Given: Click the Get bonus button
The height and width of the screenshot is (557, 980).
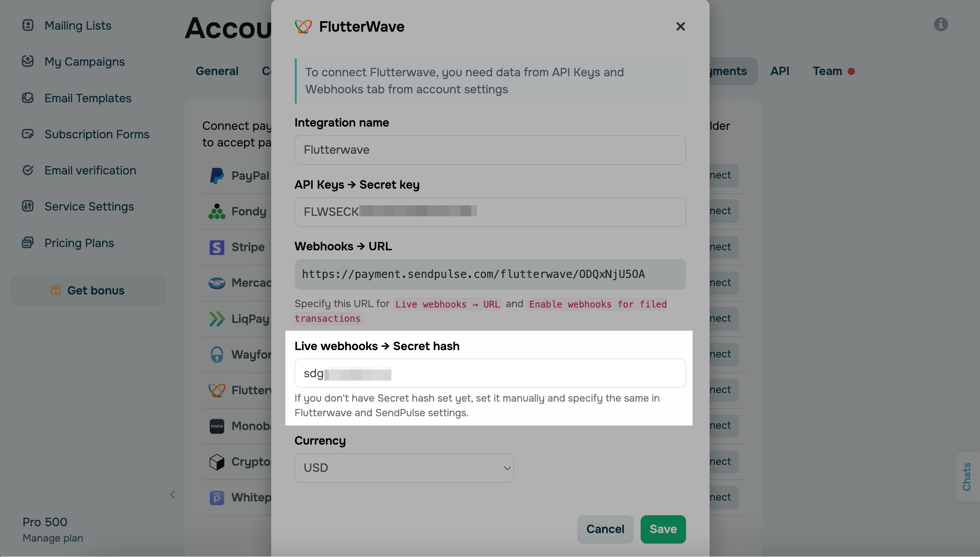Looking at the screenshot, I should point(89,290).
